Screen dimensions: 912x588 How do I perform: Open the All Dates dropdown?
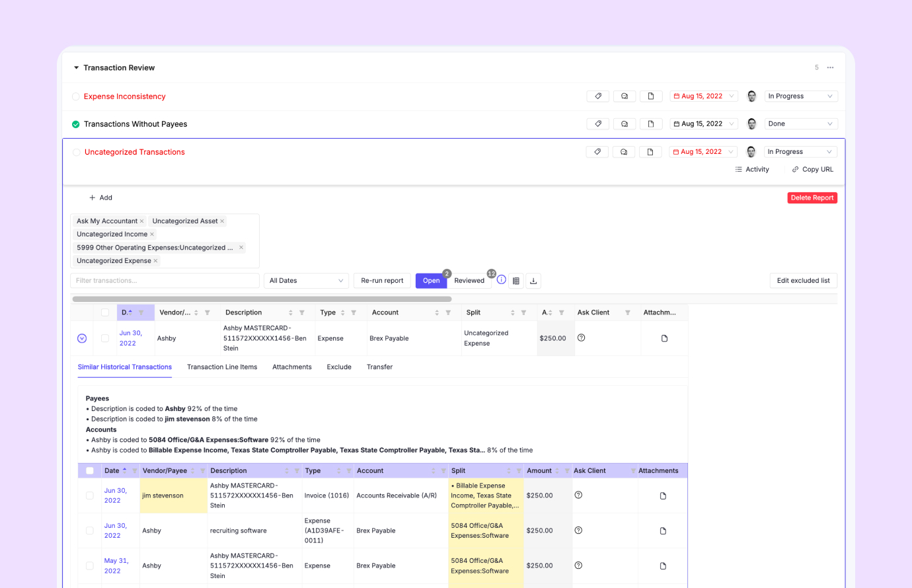pos(306,281)
